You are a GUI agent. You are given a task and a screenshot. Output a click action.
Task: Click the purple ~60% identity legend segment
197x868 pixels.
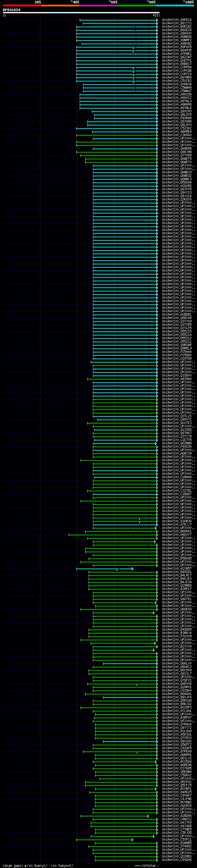pyautogui.click(x=98, y=6)
